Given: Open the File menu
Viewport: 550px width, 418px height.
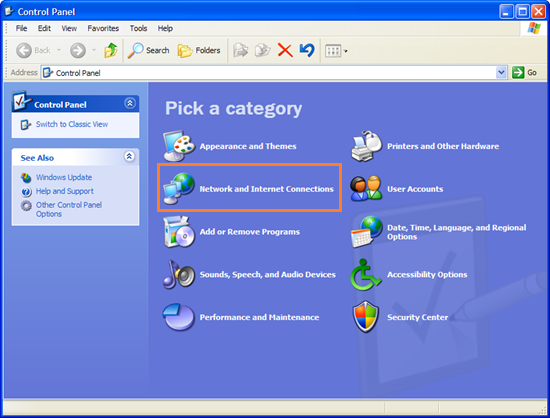Looking at the screenshot, I should [x=21, y=28].
